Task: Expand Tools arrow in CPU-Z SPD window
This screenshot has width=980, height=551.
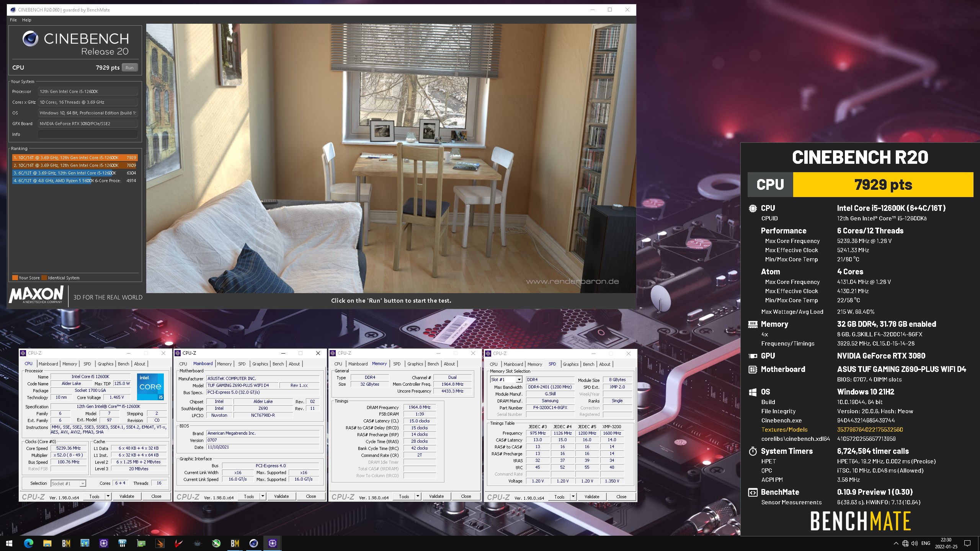Action: (573, 497)
